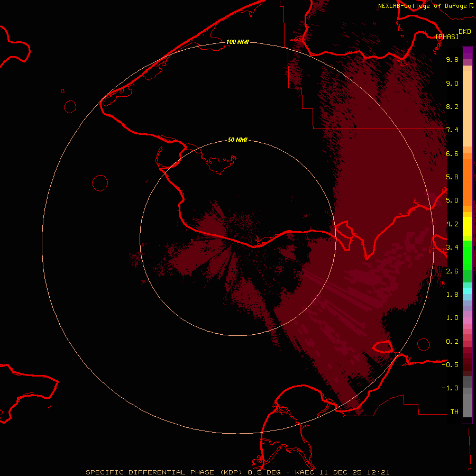476x476 pixels.
Task: Pick the cyan band of color bar
Action: pyautogui.click(x=467, y=291)
